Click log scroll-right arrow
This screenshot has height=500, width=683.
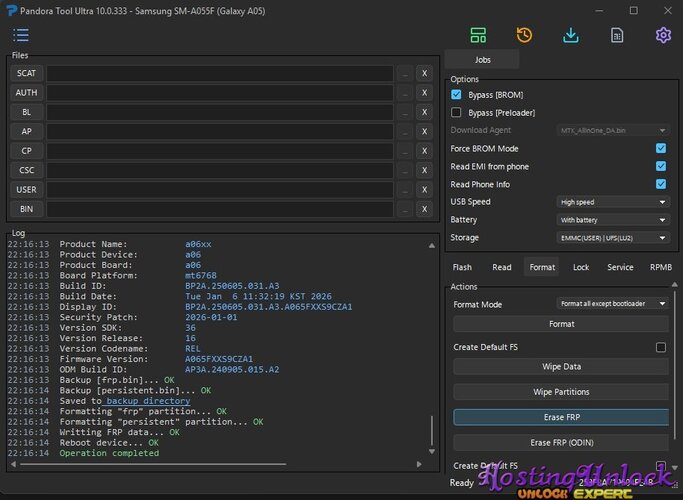coord(419,464)
